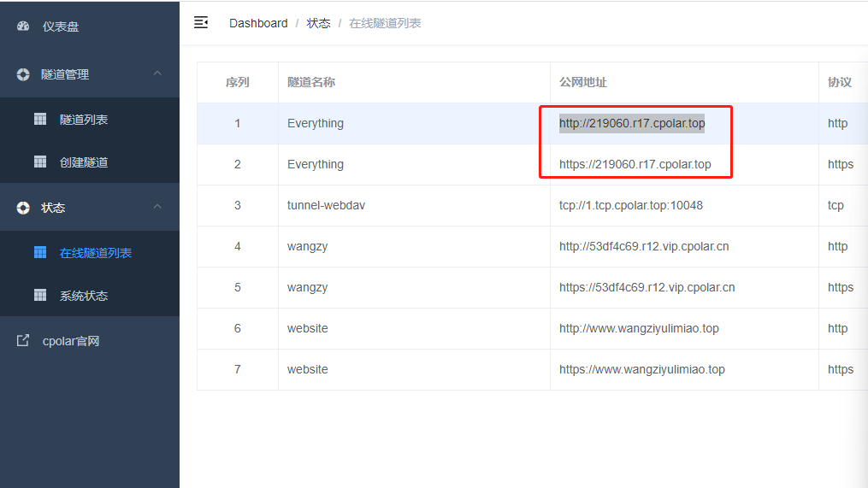Open the 创建隧道 menu item
868x488 pixels.
coord(90,162)
